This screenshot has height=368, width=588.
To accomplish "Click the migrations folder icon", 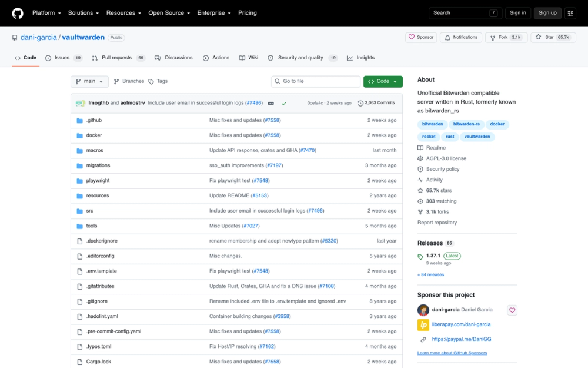I will click(79, 165).
